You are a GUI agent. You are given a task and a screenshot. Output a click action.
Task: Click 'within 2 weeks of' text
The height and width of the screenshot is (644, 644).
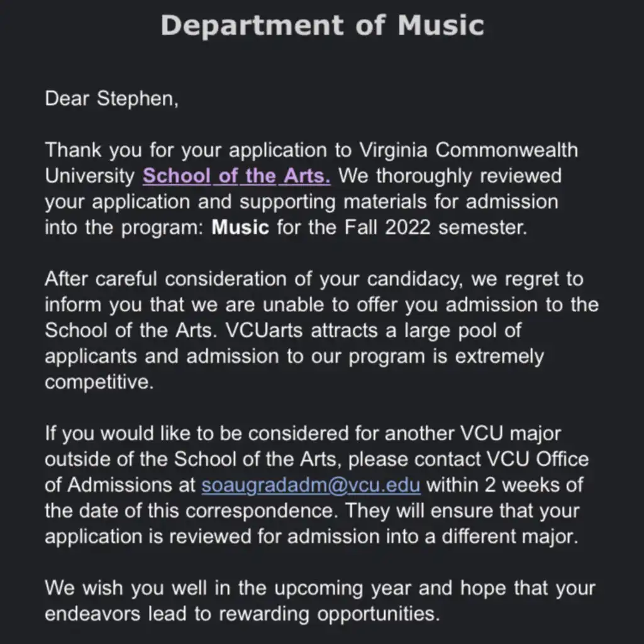point(505,485)
